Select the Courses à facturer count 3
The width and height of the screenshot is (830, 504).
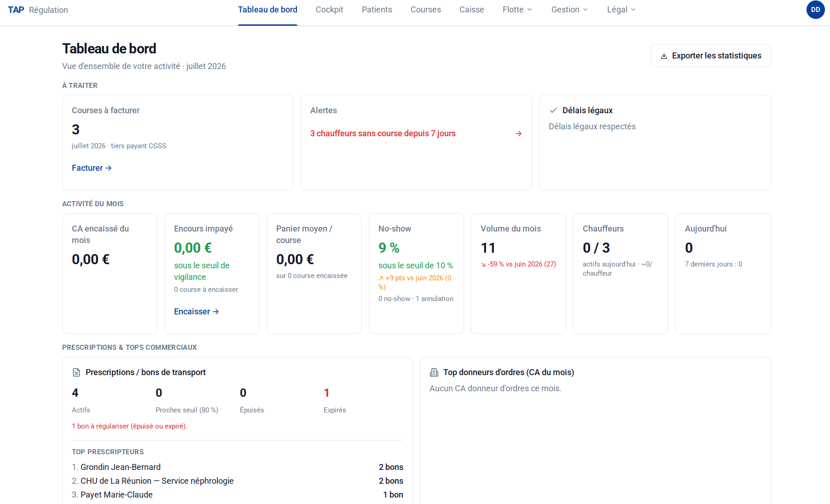[x=76, y=130]
